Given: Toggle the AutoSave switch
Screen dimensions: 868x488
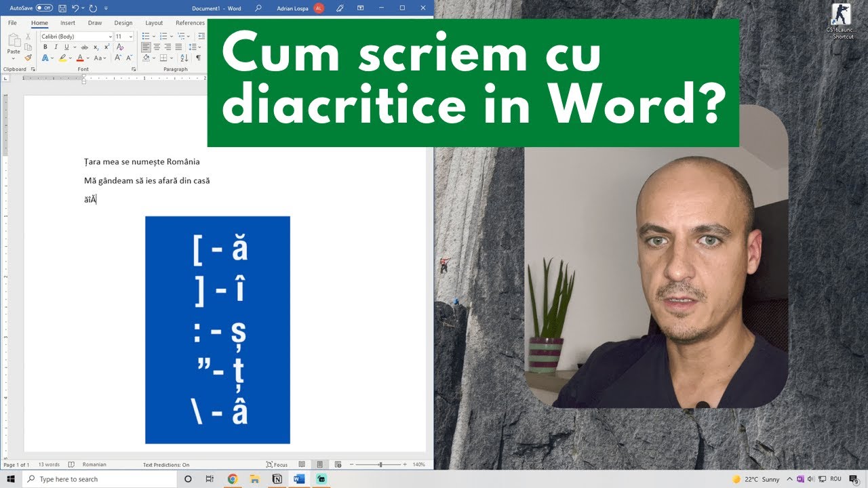Looking at the screenshot, I should point(44,8).
